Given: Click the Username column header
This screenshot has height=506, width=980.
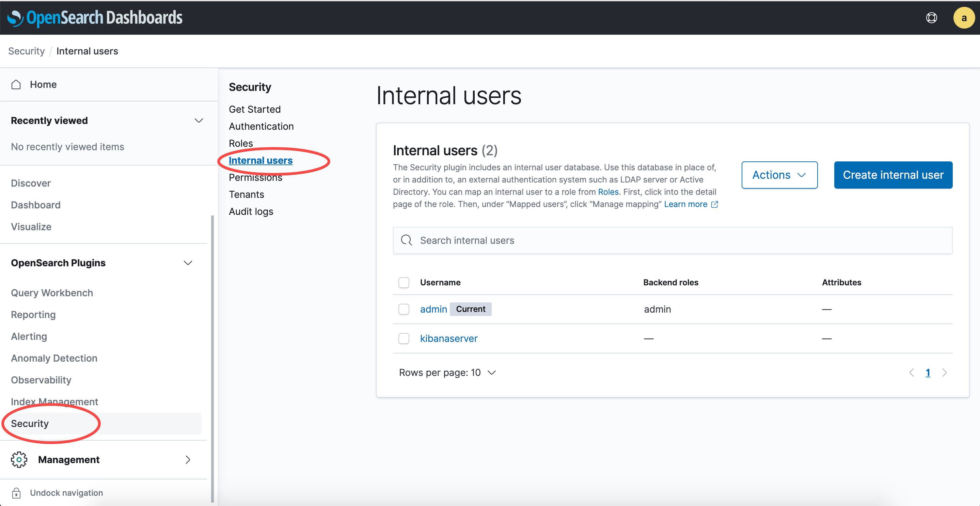Looking at the screenshot, I should click(x=440, y=282).
